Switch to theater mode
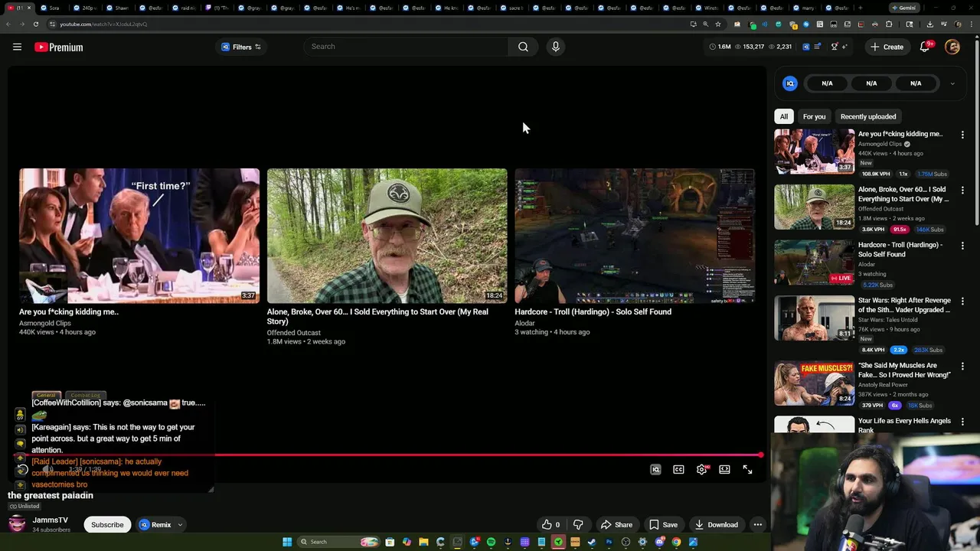Screen dimensions: 980x551 [724, 470]
